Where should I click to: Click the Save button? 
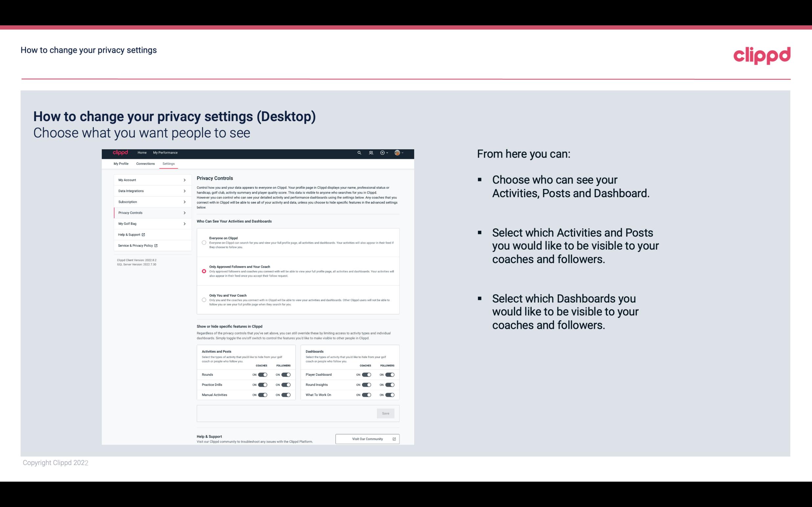tap(385, 413)
